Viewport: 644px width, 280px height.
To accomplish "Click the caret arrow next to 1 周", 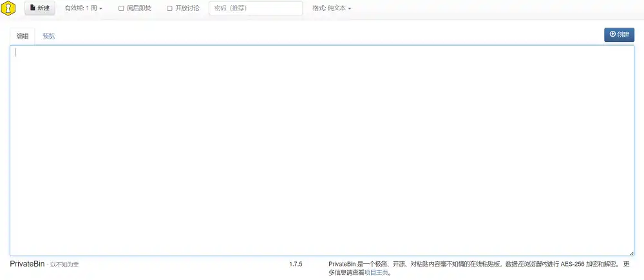I will click(100, 9).
